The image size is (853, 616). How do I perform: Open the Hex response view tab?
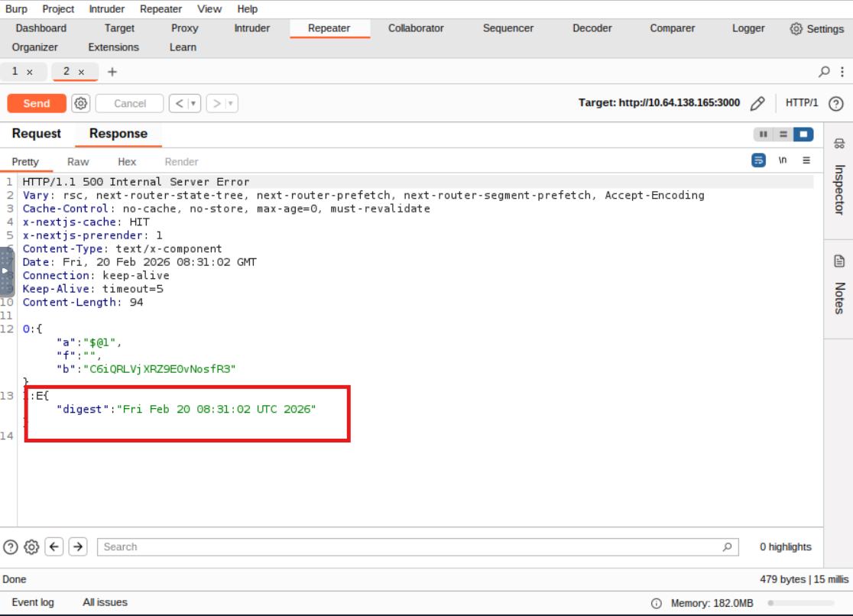point(127,162)
